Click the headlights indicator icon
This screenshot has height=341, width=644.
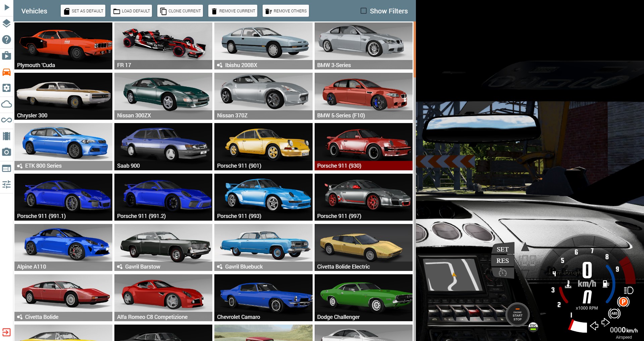629,290
